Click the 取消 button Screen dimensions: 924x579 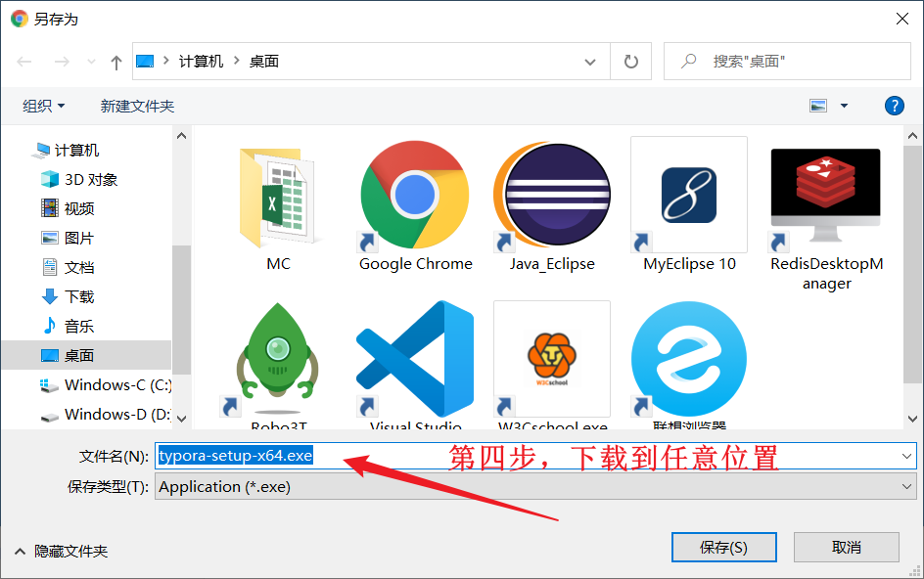point(847,548)
